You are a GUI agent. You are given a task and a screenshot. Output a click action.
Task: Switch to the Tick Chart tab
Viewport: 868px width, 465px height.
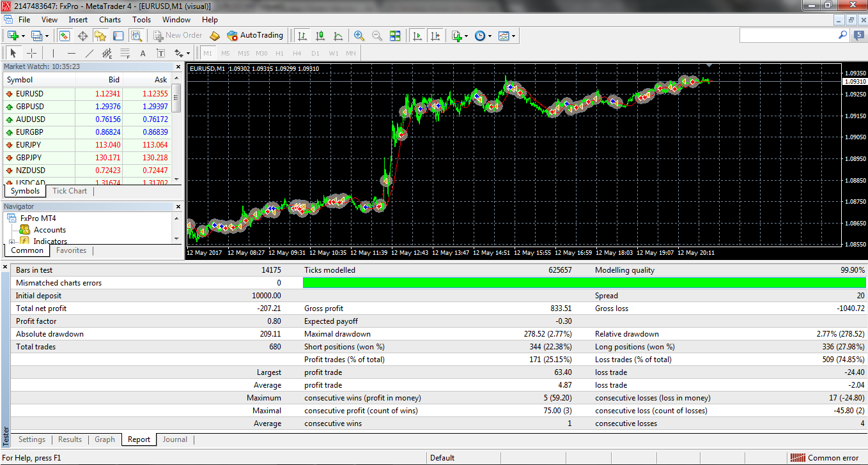(x=70, y=191)
